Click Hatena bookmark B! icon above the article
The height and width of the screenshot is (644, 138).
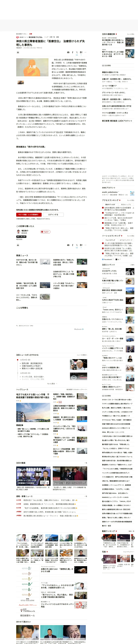(x=81, y=52)
